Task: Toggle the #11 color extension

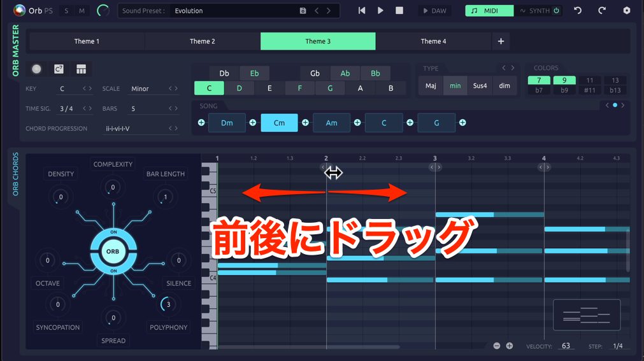Action: click(590, 90)
